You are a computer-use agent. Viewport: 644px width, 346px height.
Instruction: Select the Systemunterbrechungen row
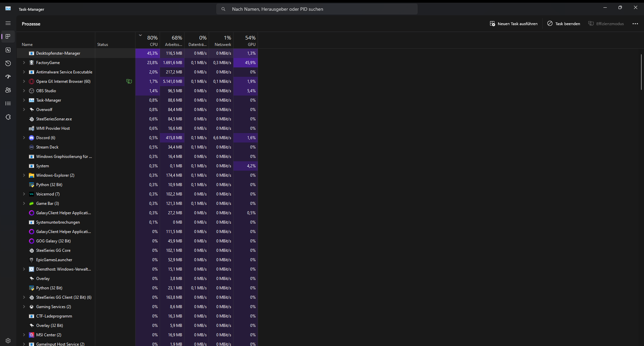[137, 222]
